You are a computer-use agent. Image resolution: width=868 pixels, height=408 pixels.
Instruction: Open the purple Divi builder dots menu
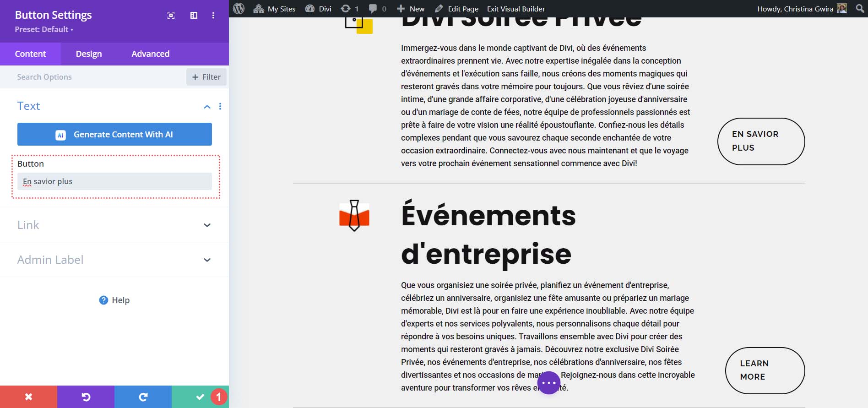click(548, 383)
